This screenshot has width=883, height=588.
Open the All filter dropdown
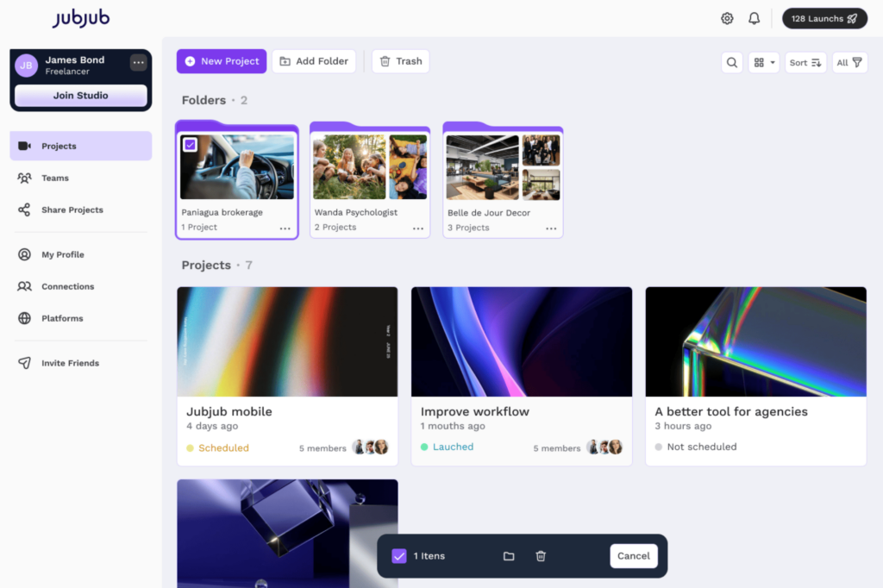(849, 62)
